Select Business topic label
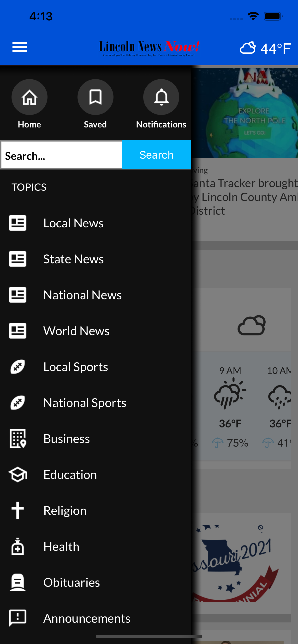The image size is (298, 644). [x=67, y=439]
